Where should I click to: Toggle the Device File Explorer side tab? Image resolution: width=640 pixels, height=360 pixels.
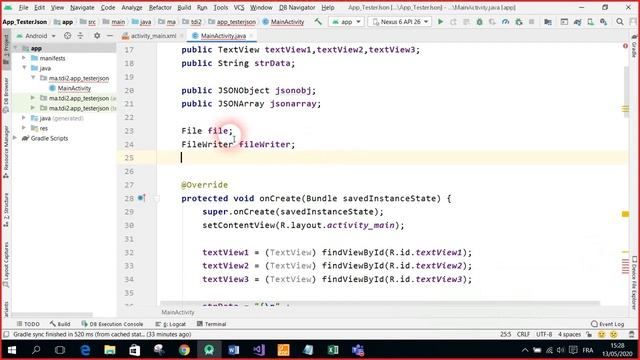coord(634,282)
